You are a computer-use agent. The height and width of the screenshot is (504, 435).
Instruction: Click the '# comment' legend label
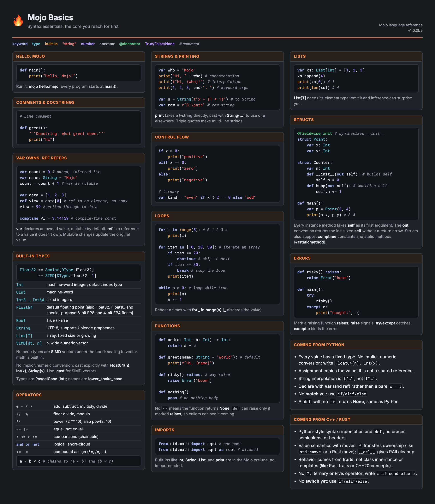[x=189, y=44]
